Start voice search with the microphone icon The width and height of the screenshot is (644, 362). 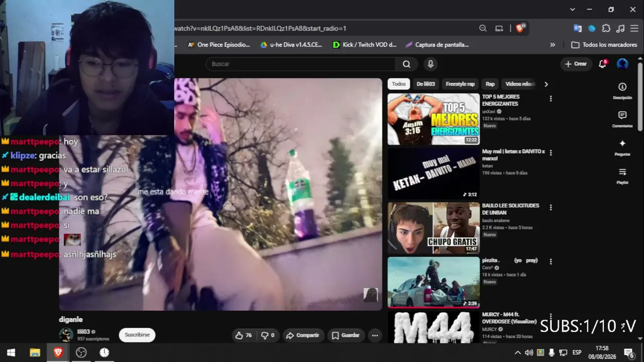tap(430, 64)
